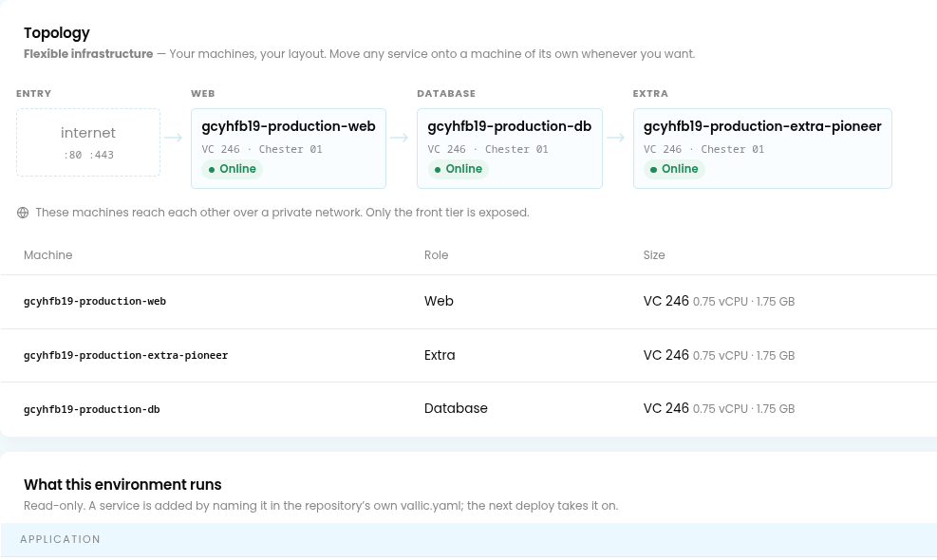Screen dimensions: 937x560
Task: Select the gcyhfb19-production-db table row
Action: 469,409
